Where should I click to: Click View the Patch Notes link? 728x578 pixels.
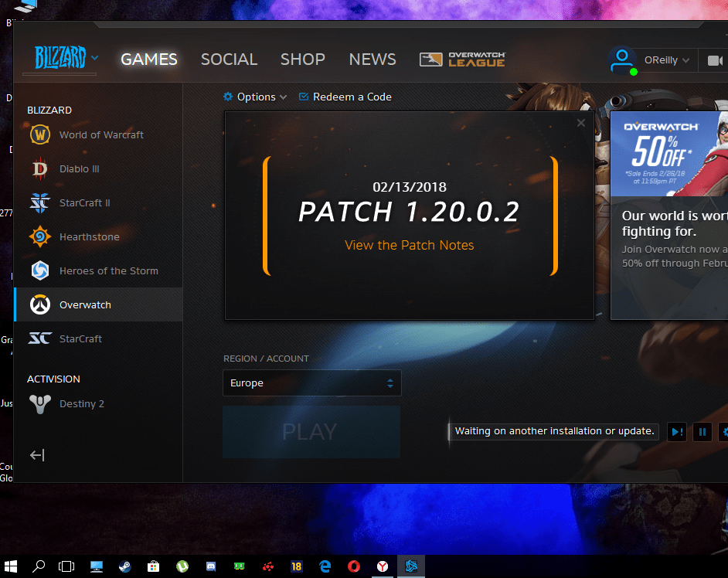[x=409, y=245]
